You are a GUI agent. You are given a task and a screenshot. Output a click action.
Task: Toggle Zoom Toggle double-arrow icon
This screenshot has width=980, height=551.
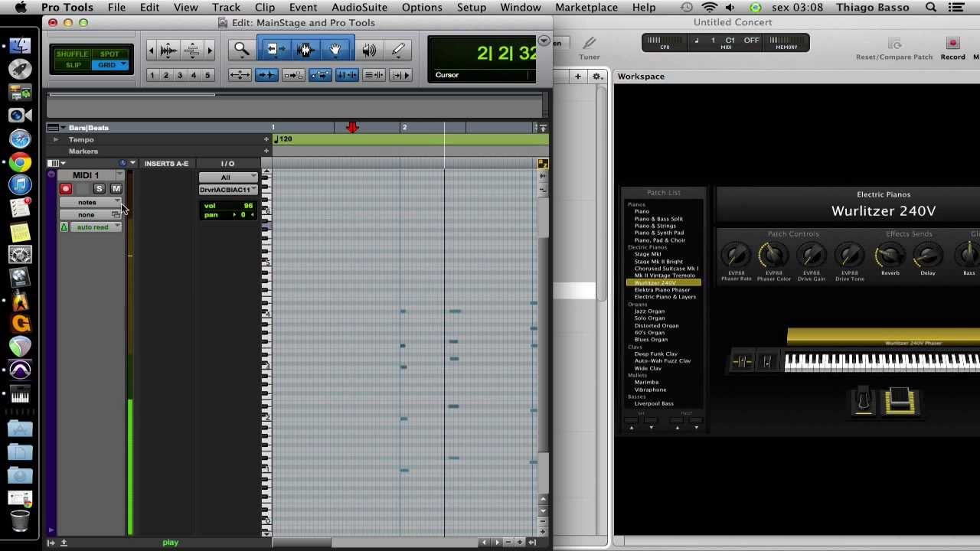[x=240, y=75]
